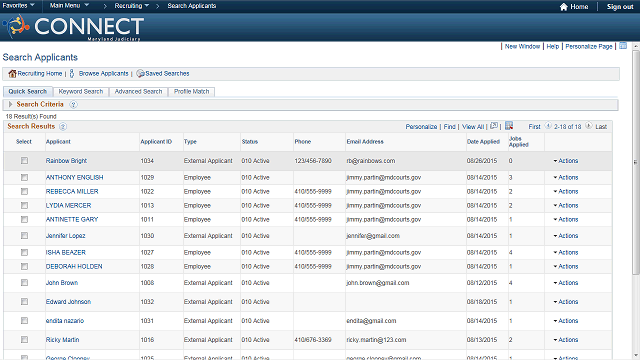Click the Search Criteria help question icon
This screenshot has height=360, width=640.
pos(73,104)
